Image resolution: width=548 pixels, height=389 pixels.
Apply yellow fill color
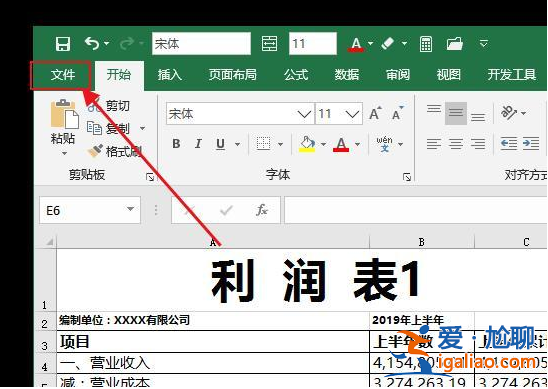click(x=307, y=144)
